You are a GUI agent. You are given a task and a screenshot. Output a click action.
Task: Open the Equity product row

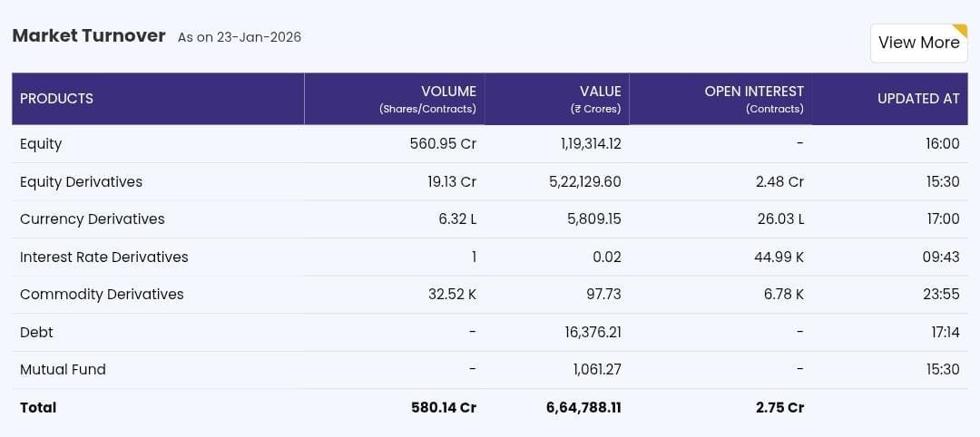pyautogui.click(x=41, y=143)
